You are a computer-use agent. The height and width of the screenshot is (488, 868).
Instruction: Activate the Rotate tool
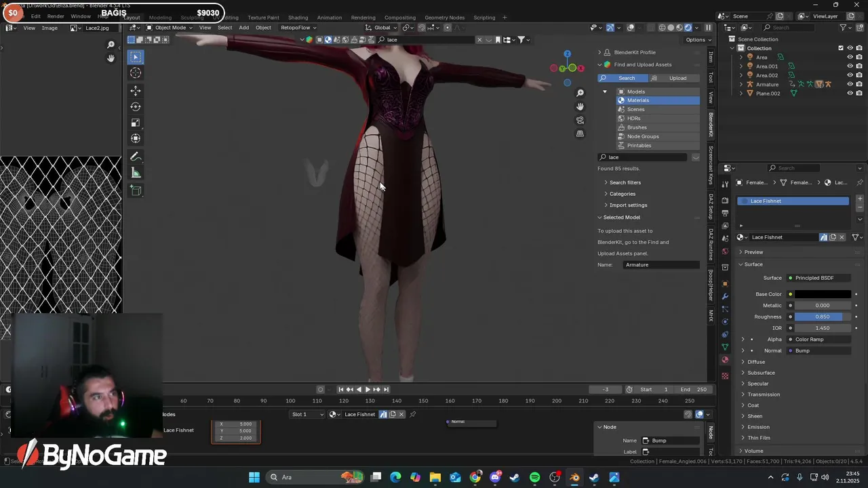(136, 106)
